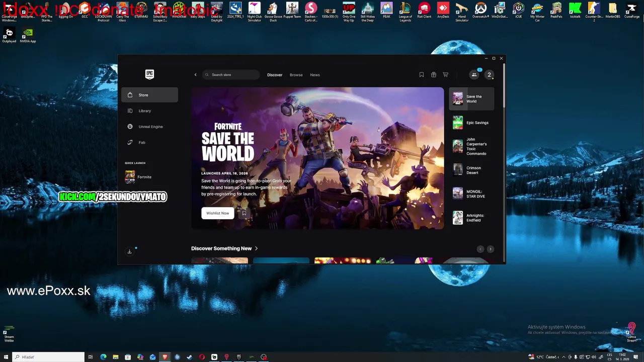Open the NVIDIA App desktop shortcut

click(28, 35)
